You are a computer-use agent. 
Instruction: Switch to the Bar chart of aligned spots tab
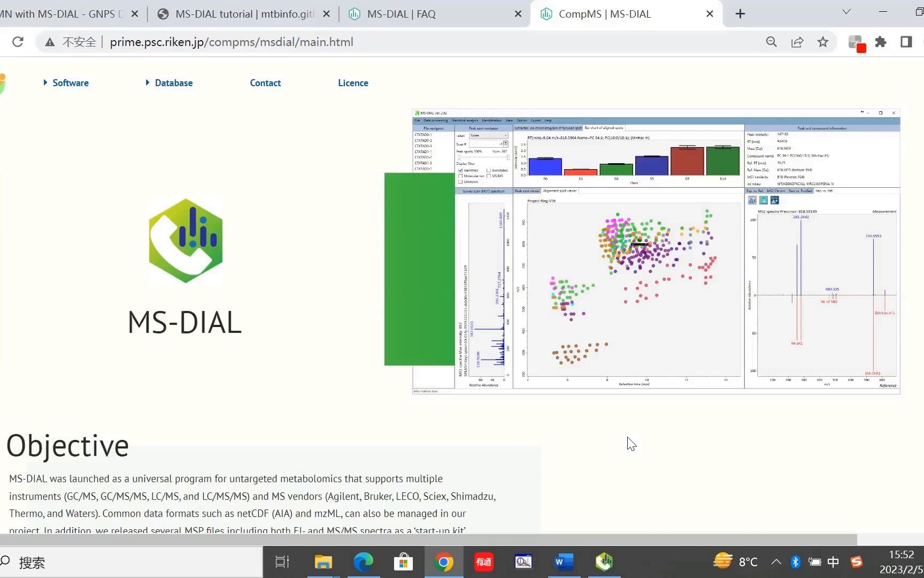(x=603, y=128)
